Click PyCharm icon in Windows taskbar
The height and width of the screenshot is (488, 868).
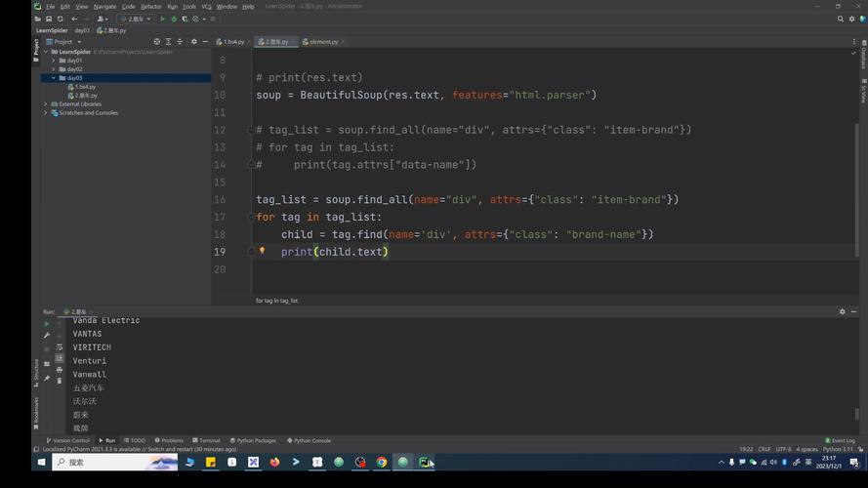point(424,462)
